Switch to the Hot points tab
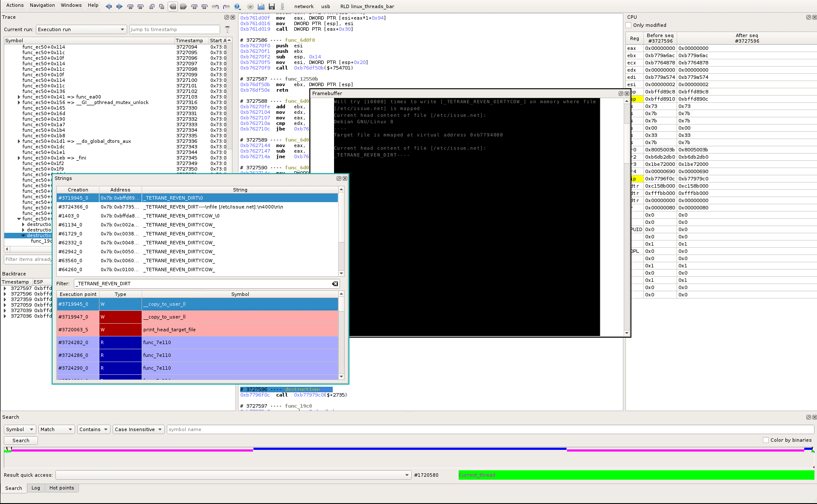 tap(62, 488)
